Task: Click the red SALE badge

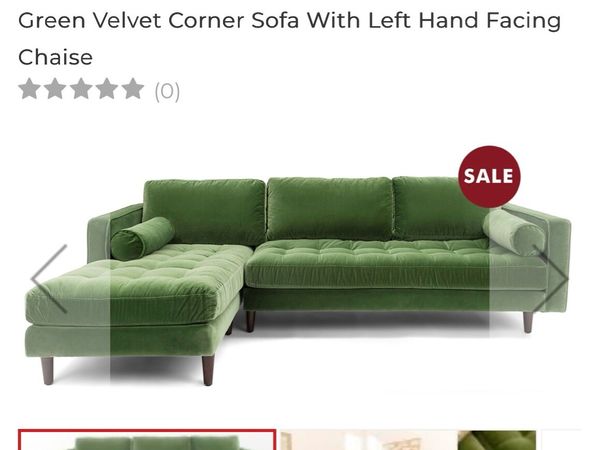Action: (x=489, y=176)
